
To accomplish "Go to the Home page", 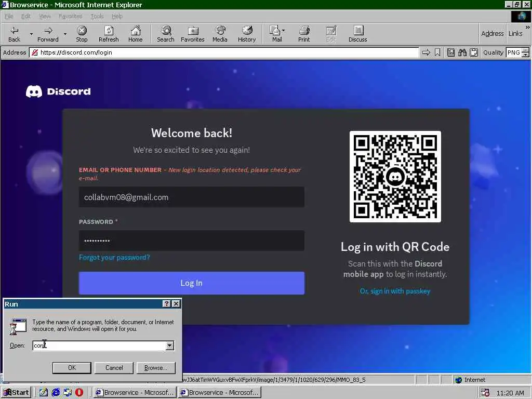I will click(136, 34).
